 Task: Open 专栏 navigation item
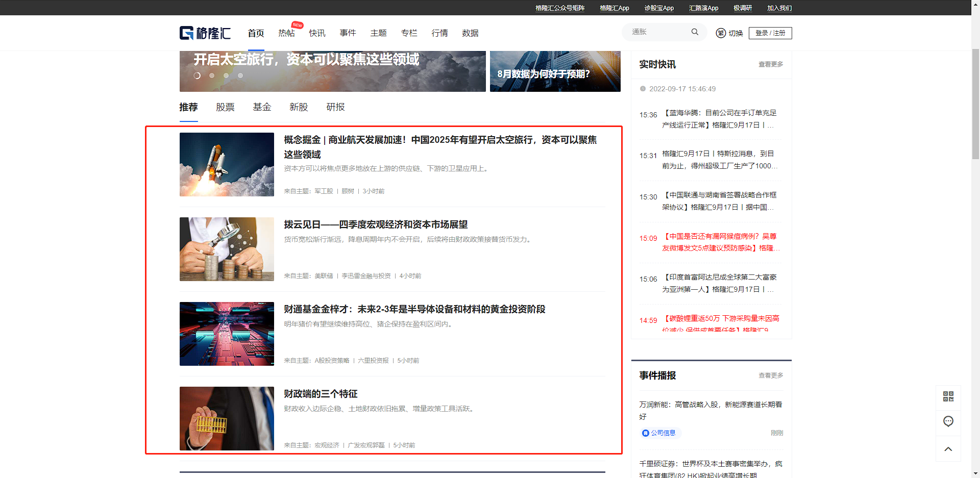409,33
